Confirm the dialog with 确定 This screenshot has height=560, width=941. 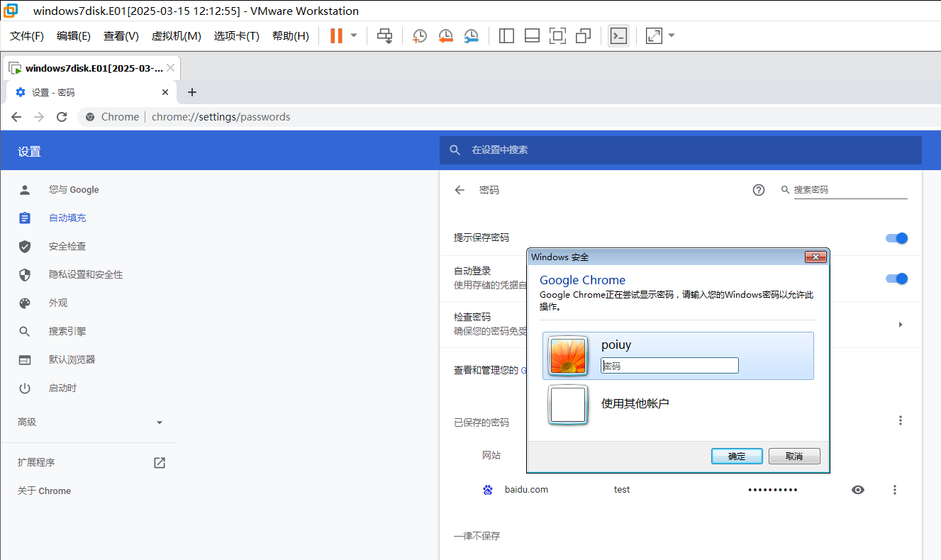[737, 456]
